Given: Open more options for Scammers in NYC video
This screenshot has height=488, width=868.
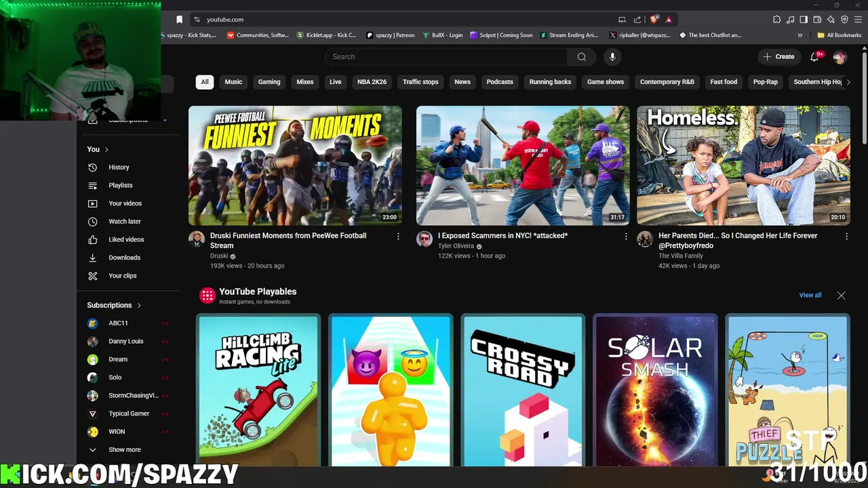Looking at the screenshot, I should pos(626,237).
